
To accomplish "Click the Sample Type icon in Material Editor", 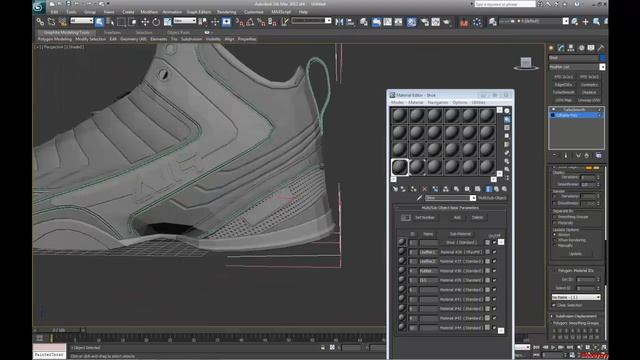I will 507,111.
